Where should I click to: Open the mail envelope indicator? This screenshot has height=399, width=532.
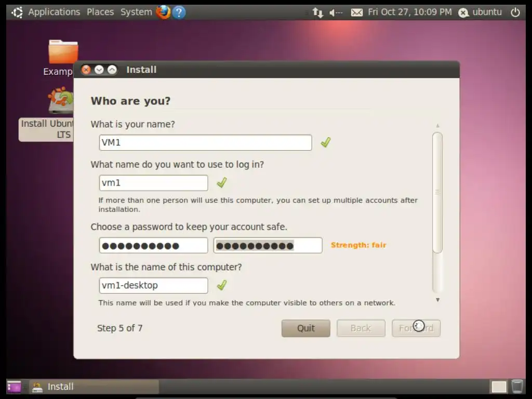click(x=356, y=13)
